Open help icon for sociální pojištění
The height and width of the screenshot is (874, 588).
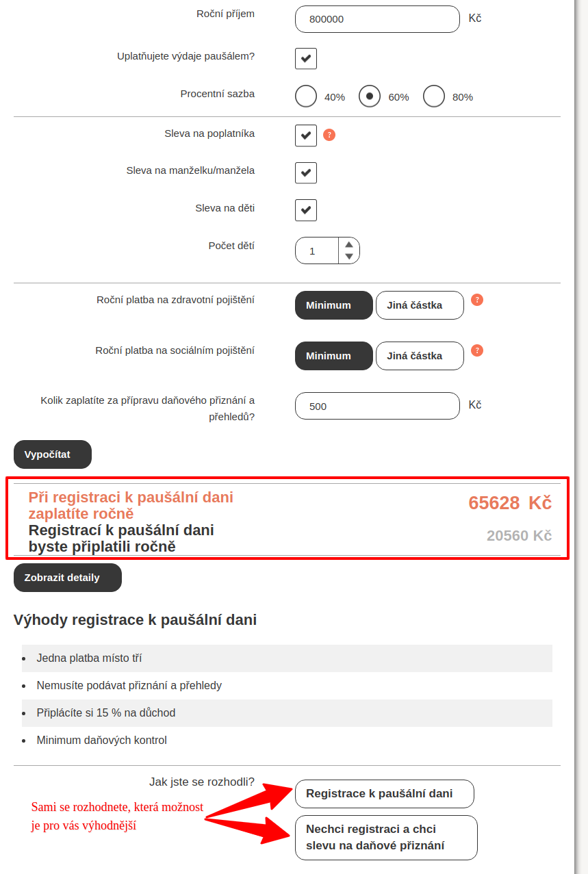click(477, 350)
